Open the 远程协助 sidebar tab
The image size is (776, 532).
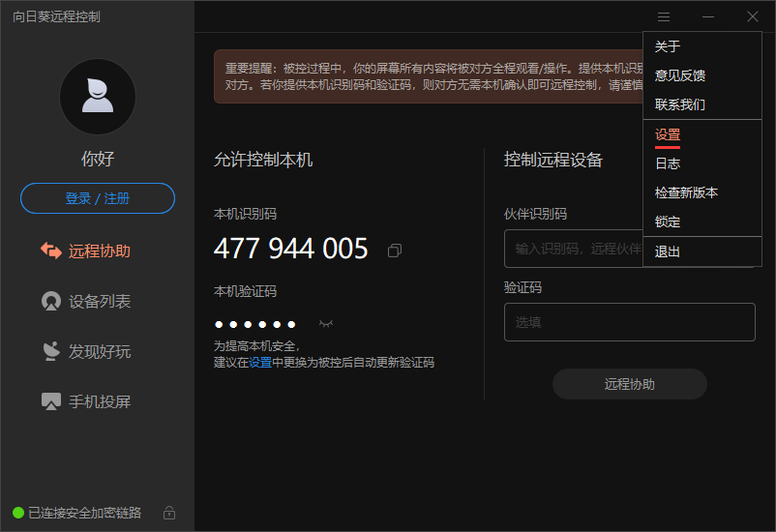[85, 251]
